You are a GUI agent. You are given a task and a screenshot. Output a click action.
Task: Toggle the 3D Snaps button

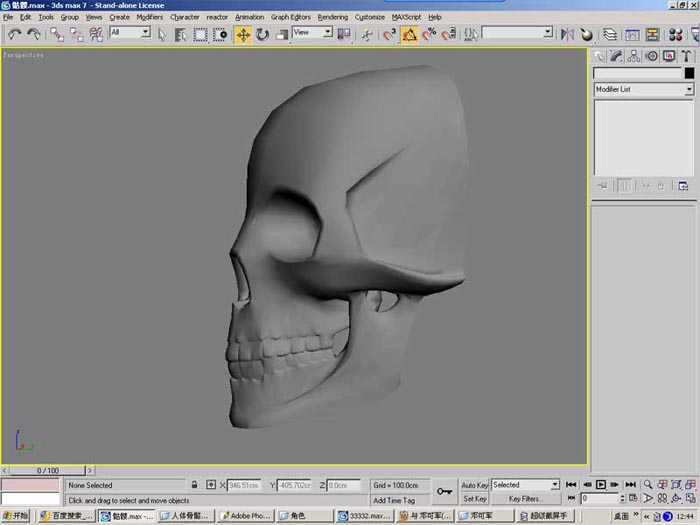tap(389, 34)
